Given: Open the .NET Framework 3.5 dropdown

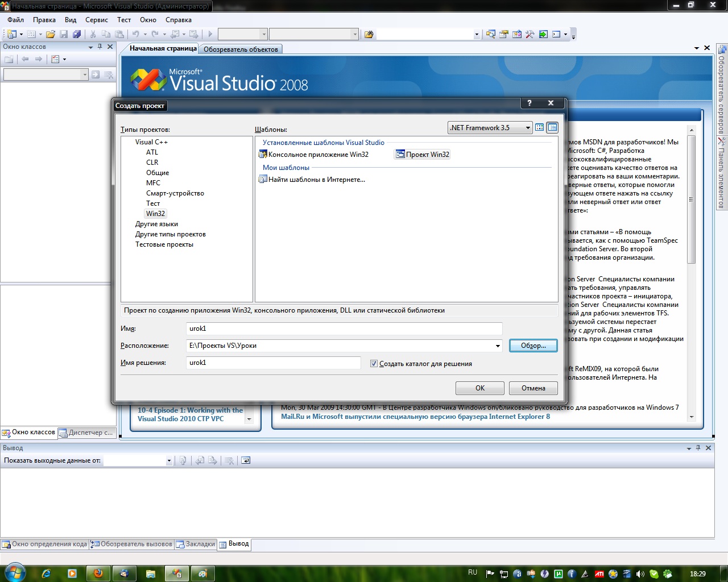Looking at the screenshot, I should click(x=490, y=128).
